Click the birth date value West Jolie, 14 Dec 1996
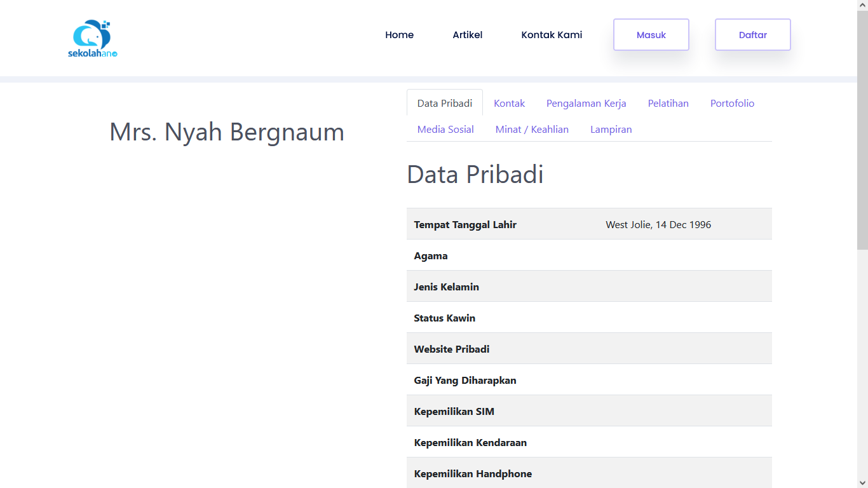The image size is (868, 488). click(658, 224)
